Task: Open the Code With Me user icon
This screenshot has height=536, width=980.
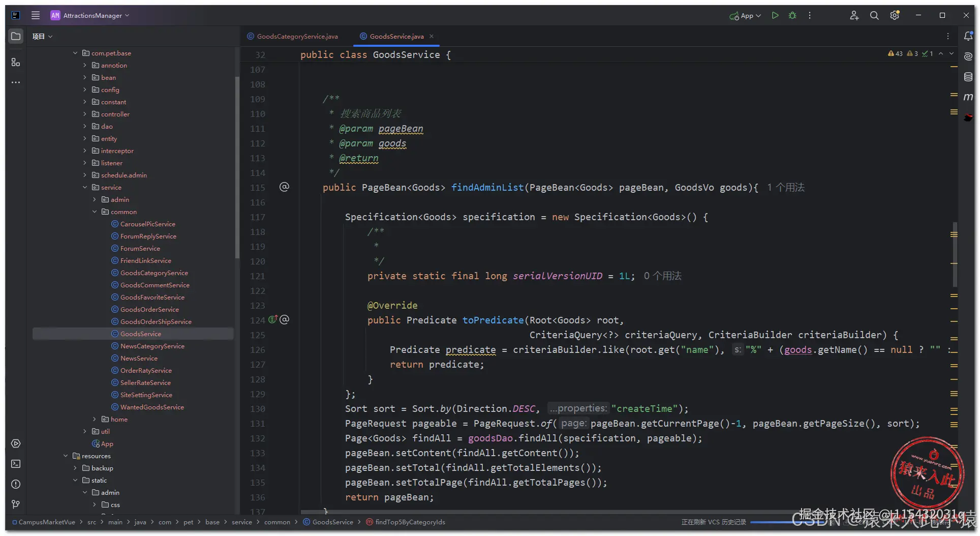Action: 854,15
